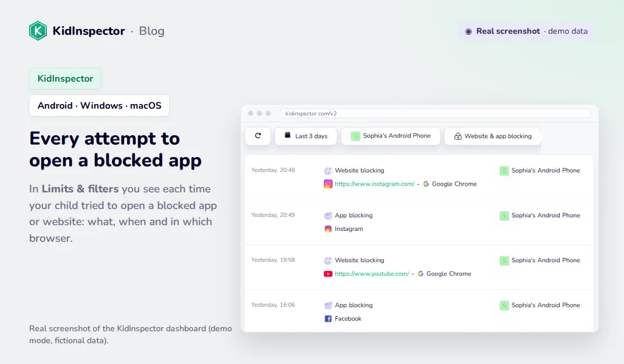This screenshot has height=364, width=624.
Task: Open the Last 3 days date filter
Action: (306, 136)
